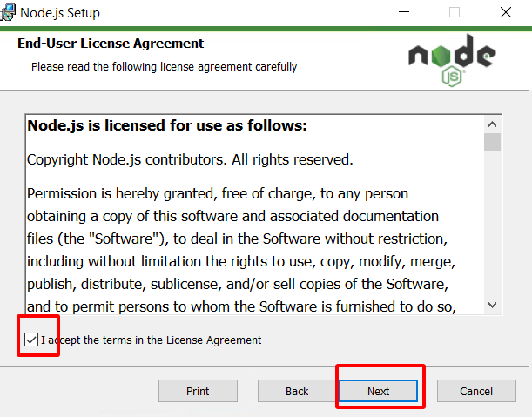Viewport: 532px width, 417px height.
Task: Click the license scrollbar down arrow
Action: coord(492,306)
